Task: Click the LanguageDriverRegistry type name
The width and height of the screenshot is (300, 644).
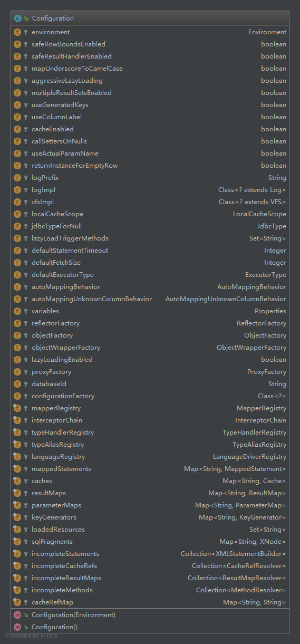Action: 249,457
